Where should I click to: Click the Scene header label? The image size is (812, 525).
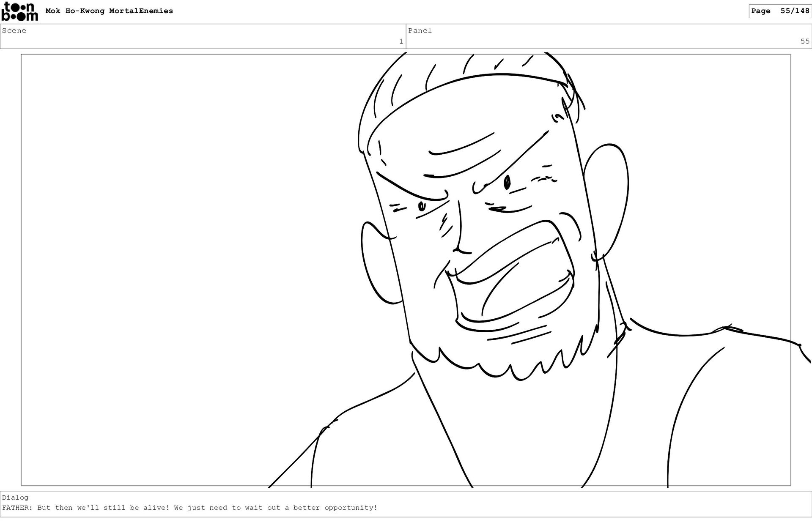14,30
